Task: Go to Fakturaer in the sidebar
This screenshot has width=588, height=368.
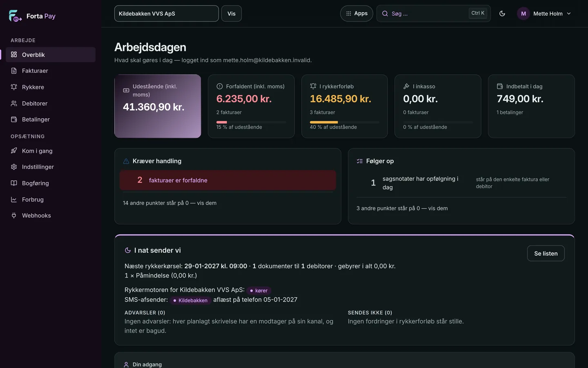Action: pos(51,71)
